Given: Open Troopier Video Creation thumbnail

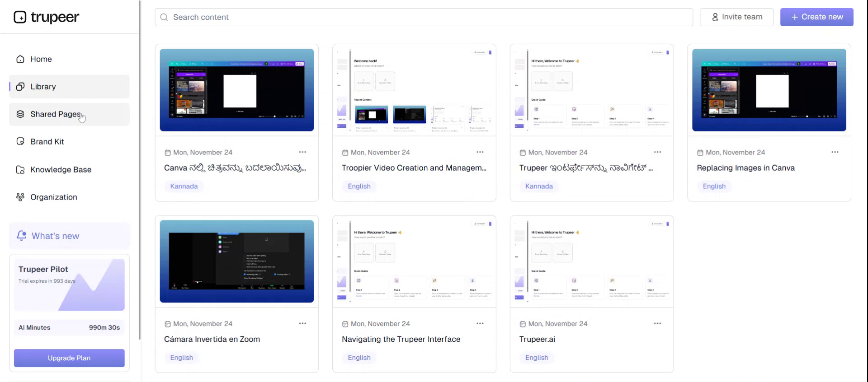Looking at the screenshot, I should coord(414,90).
